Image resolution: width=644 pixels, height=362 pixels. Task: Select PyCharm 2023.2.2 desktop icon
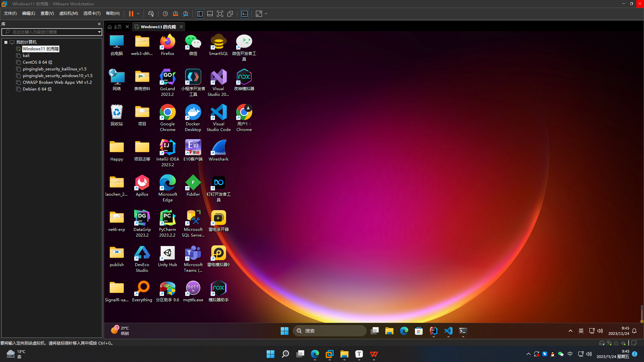coord(167,224)
